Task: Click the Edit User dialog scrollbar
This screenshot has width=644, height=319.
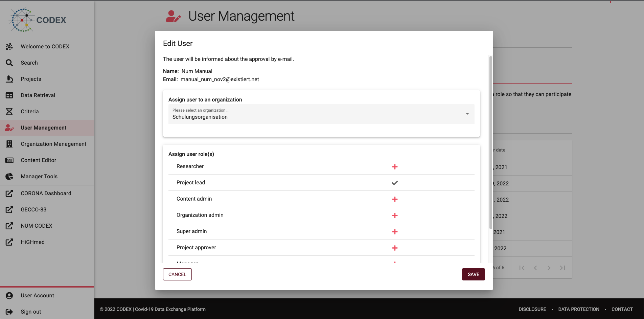Action: pos(490,142)
